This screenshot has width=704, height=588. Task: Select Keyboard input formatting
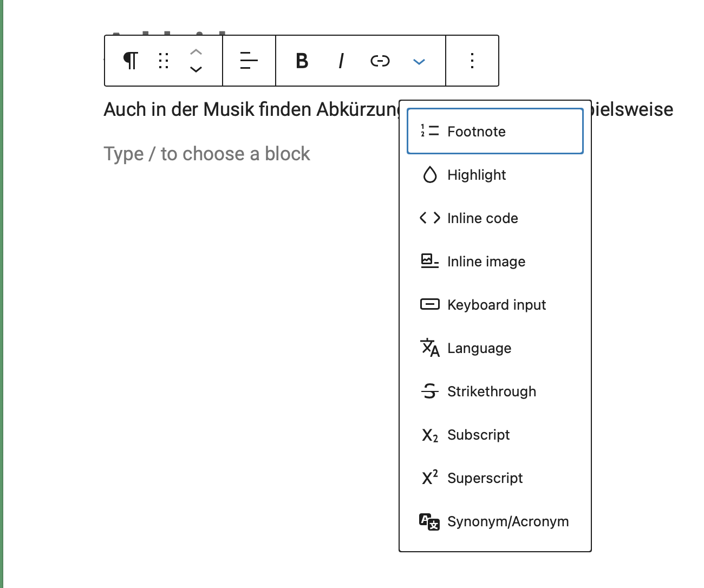[x=495, y=305]
